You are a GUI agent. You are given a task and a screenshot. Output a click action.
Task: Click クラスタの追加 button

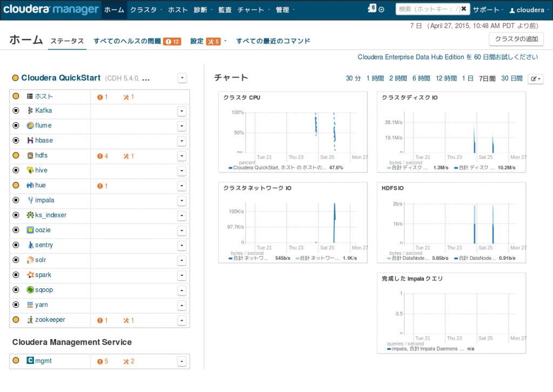516,39
